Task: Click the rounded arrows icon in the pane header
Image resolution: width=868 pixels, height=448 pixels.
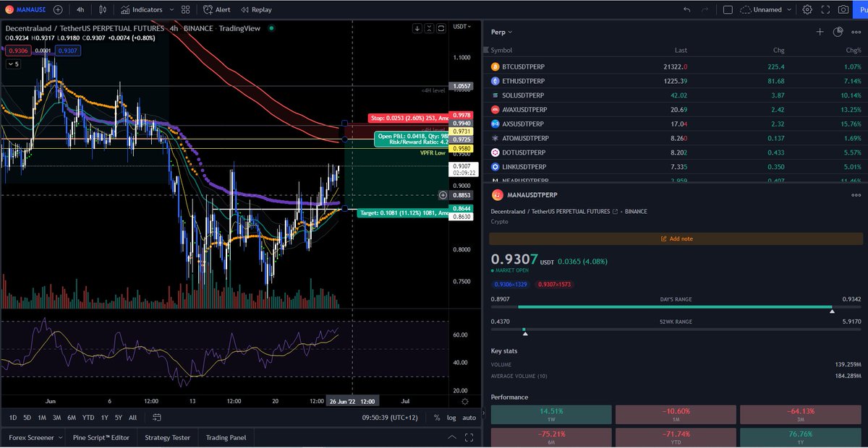Action: [x=442, y=28]
